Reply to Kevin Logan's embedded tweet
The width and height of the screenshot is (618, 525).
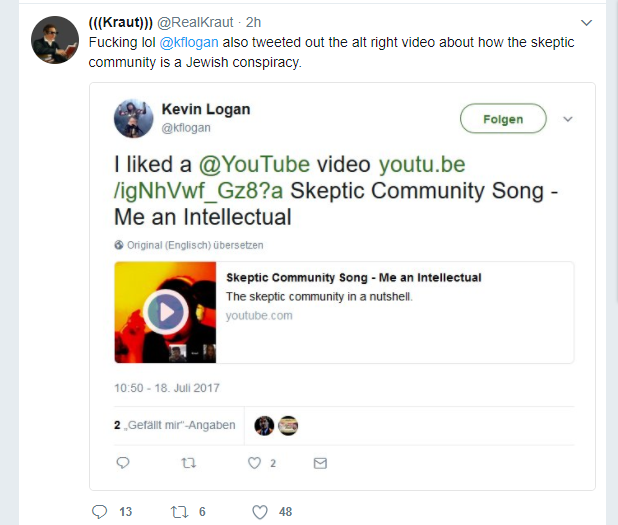123,463
